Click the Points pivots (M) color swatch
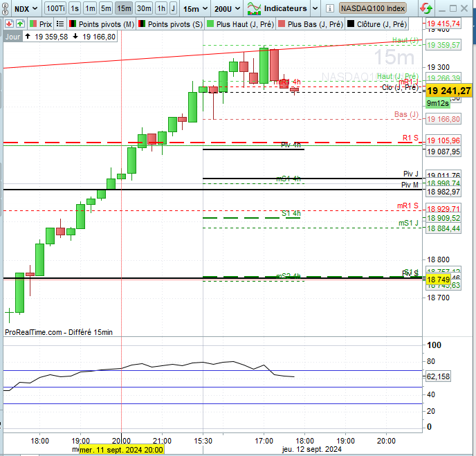The height and width of the screenshot is (456, 476). (x=73, y=24)
